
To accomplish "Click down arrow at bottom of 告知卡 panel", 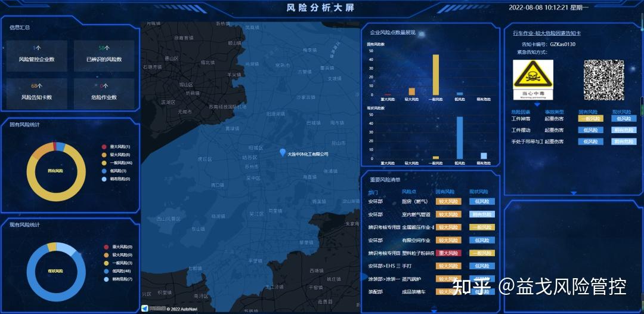I will [574, 193].
